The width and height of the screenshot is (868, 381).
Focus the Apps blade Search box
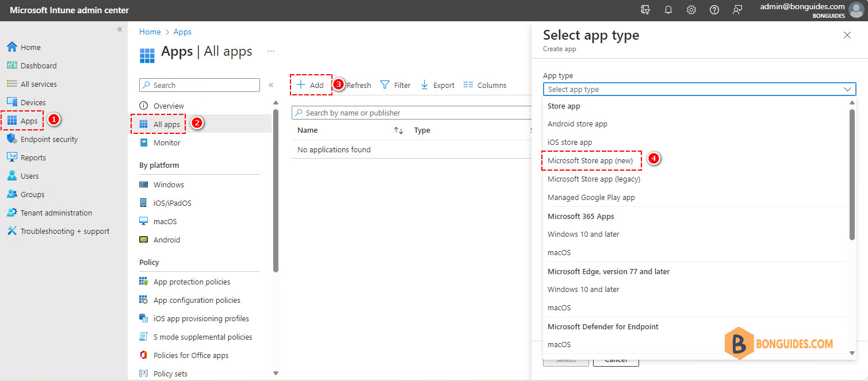point(200,85)
